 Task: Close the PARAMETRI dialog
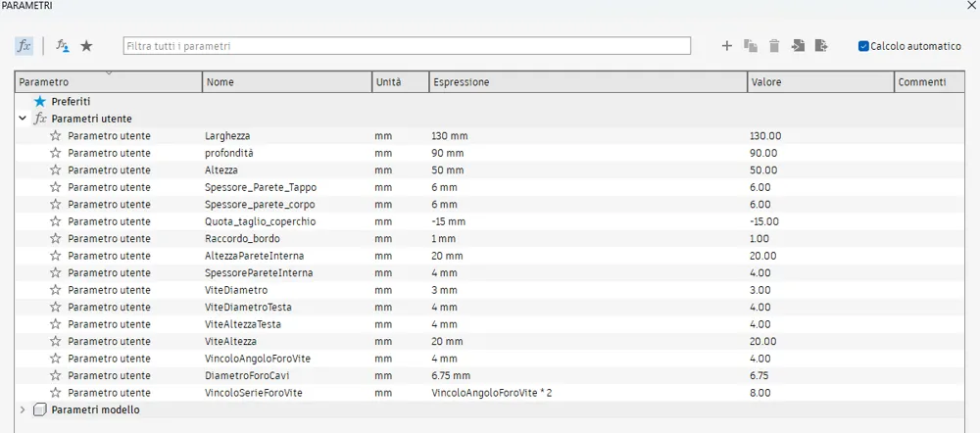point(972,4)
